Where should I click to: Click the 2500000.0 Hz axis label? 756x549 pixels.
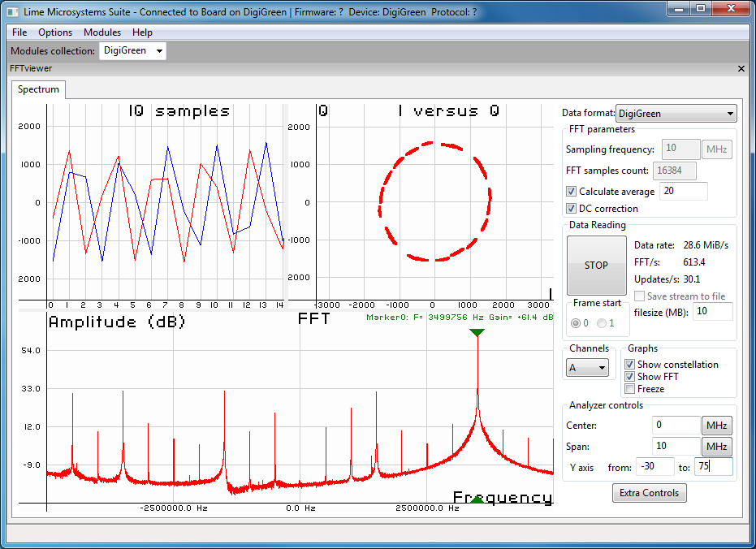pyautogui.click(x=427, y=508)
